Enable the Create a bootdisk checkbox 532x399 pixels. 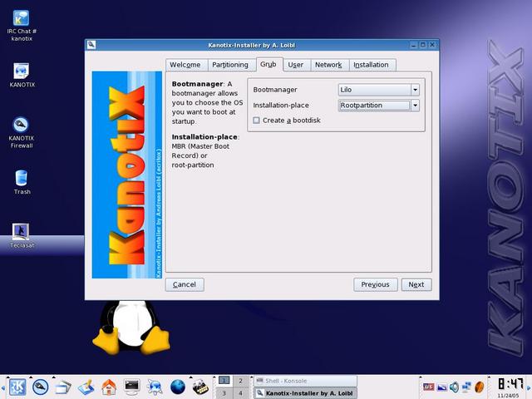click(x=257, y=120)
